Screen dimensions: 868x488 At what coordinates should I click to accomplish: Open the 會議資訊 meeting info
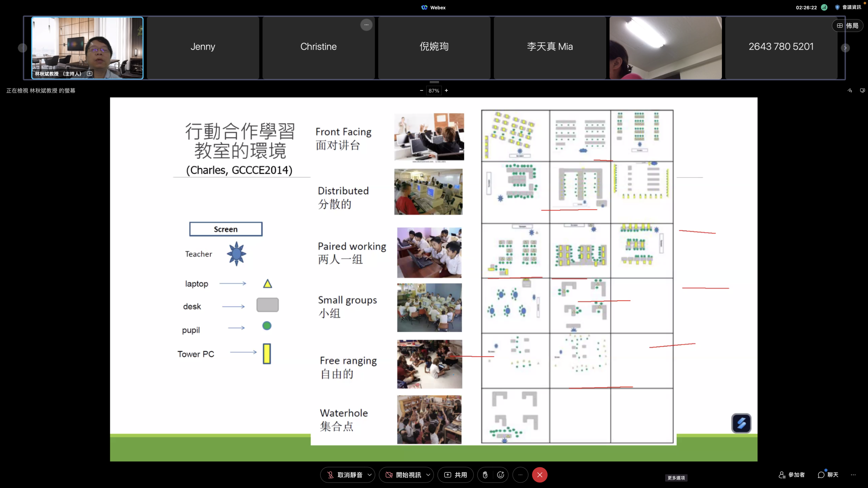[848, 7]
